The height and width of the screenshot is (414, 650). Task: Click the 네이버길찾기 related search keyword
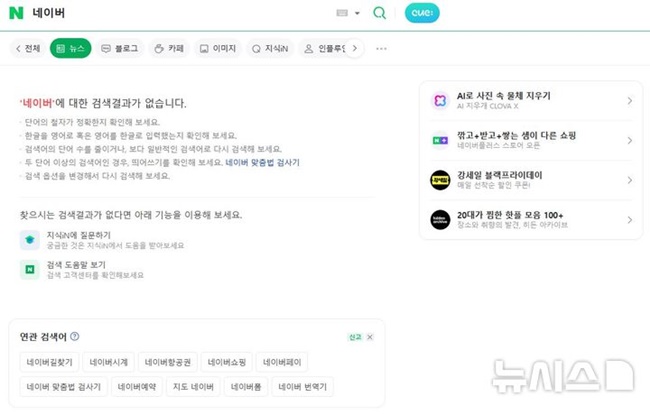pos(48,362)
